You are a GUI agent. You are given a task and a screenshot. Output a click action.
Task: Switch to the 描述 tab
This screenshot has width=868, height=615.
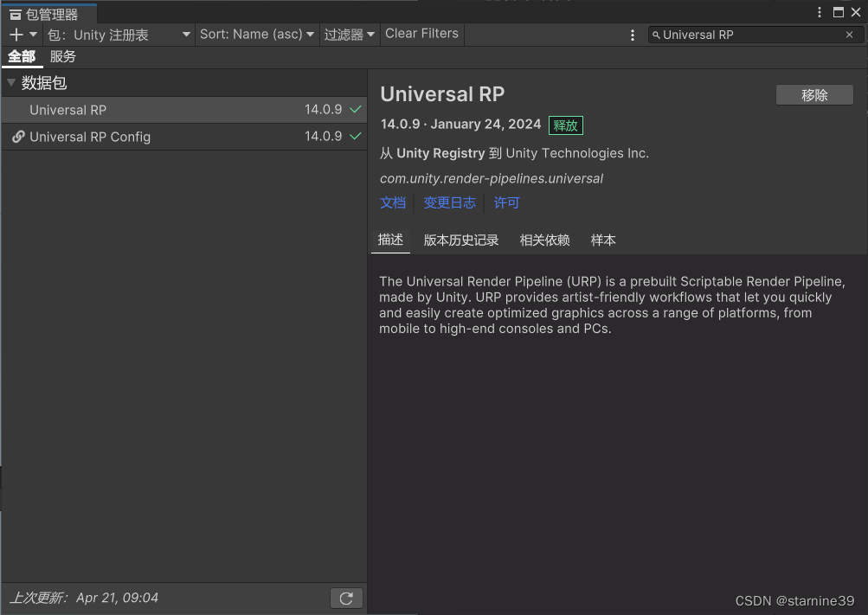tap(390, 240)
